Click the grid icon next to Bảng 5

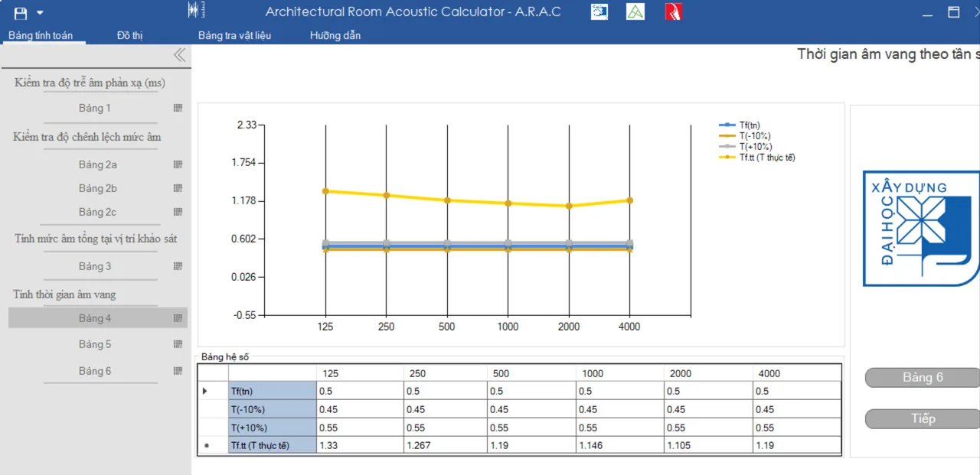pos(178,344)
